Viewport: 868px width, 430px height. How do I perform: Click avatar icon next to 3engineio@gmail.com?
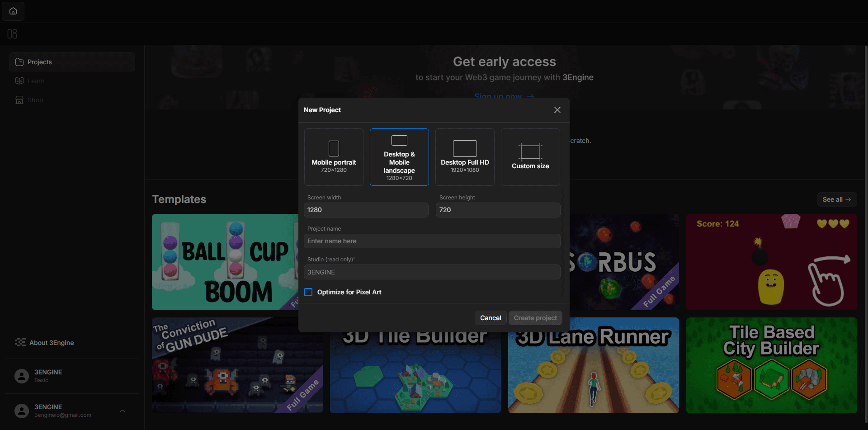pyautogui.click(x=22, y=411)
